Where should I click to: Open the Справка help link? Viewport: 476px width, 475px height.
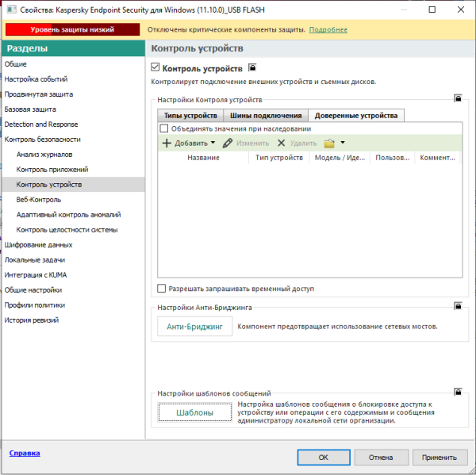pyautogui.click(x=25, y=453)
